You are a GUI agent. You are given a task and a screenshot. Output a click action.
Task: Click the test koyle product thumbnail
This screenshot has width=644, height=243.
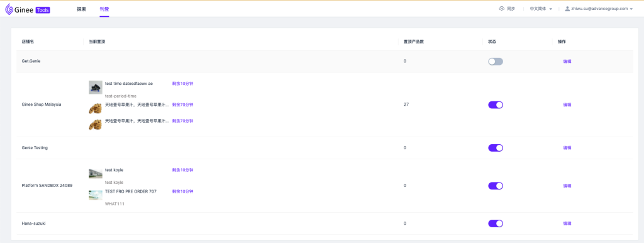coord(96,173)
